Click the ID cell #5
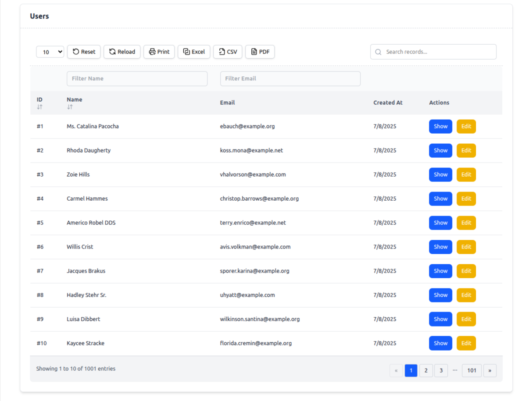The height and width of the screenshot is (401, 532). click(x=40, y=223)
